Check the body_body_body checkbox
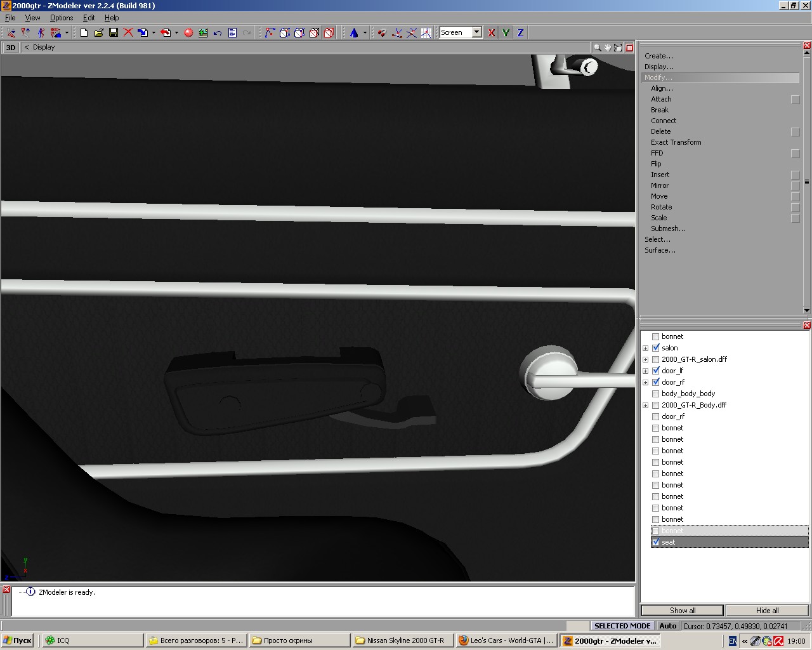Screen dimensions: 812x650 pos(656,394)
